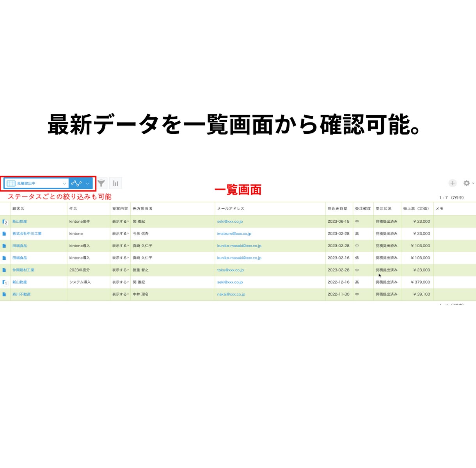
Task: Click the 先方担当者 column header
Action: 142,209
